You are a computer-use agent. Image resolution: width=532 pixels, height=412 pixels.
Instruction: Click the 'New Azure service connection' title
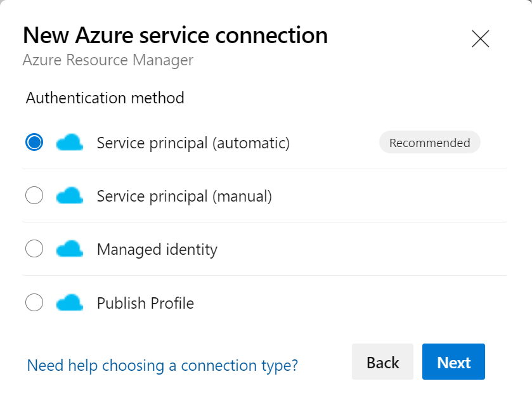click(175, 35)
